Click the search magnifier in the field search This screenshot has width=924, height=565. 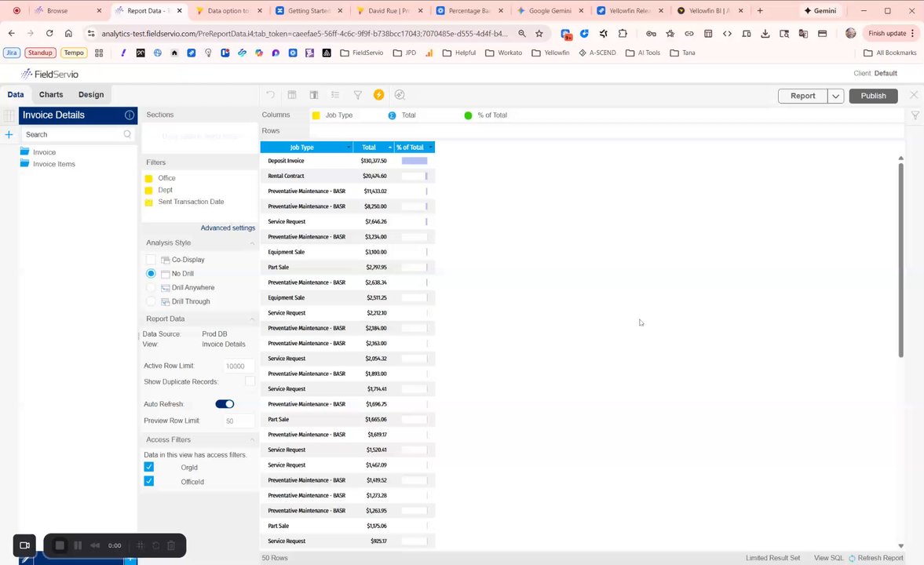(x=127, y=134)
